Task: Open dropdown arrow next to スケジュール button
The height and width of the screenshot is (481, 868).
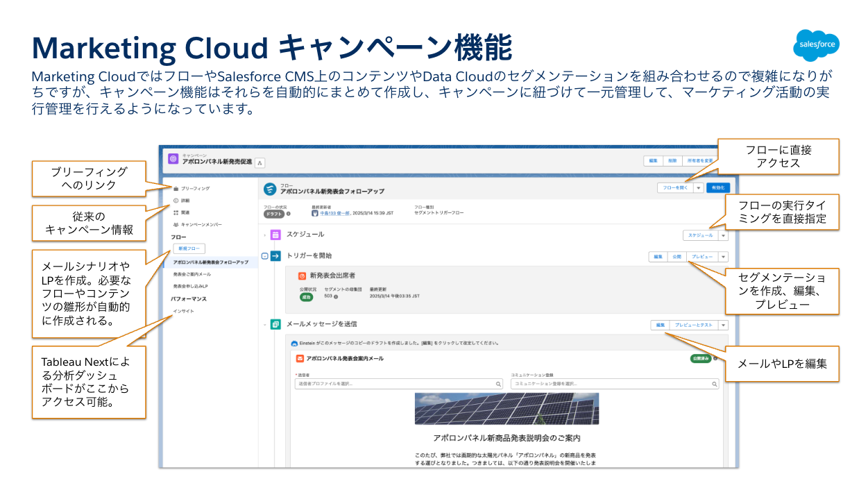Action: point(724,235)
